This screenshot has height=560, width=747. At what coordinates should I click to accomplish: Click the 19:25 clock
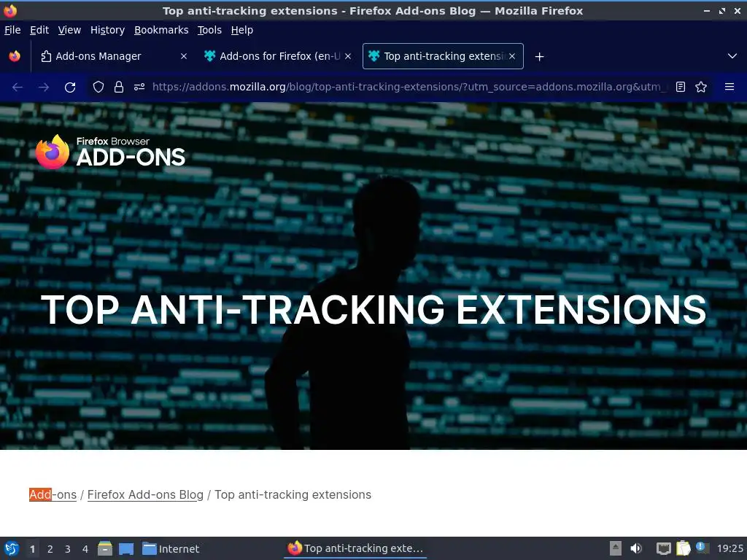[729, 548]
